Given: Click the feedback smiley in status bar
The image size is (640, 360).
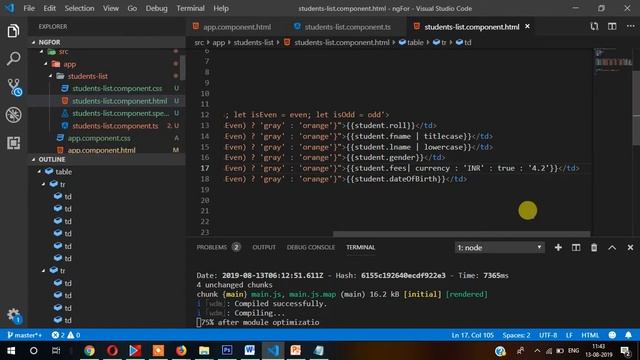Looking at the screenshot, I should 612,335.
